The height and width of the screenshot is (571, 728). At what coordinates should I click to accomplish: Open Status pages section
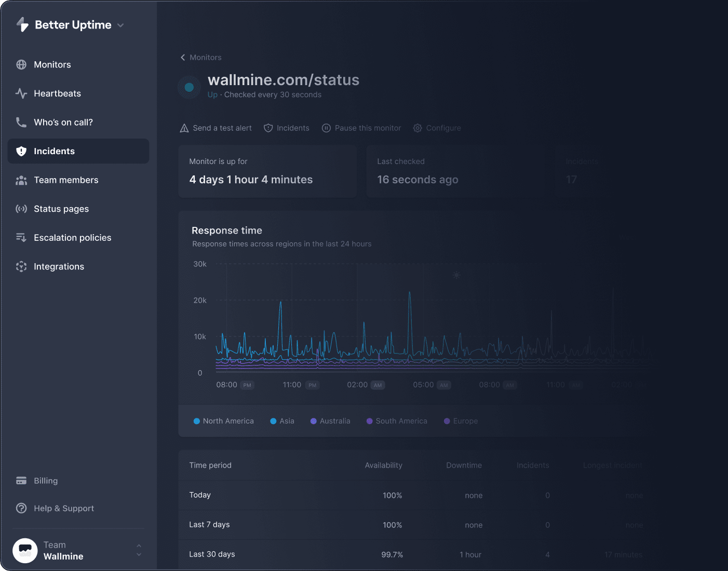[61, 209]
